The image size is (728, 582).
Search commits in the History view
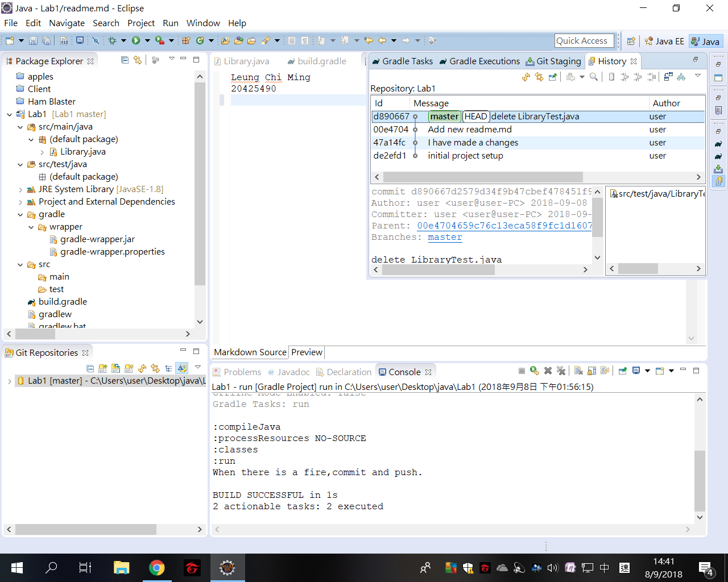(x=593, y=76)
